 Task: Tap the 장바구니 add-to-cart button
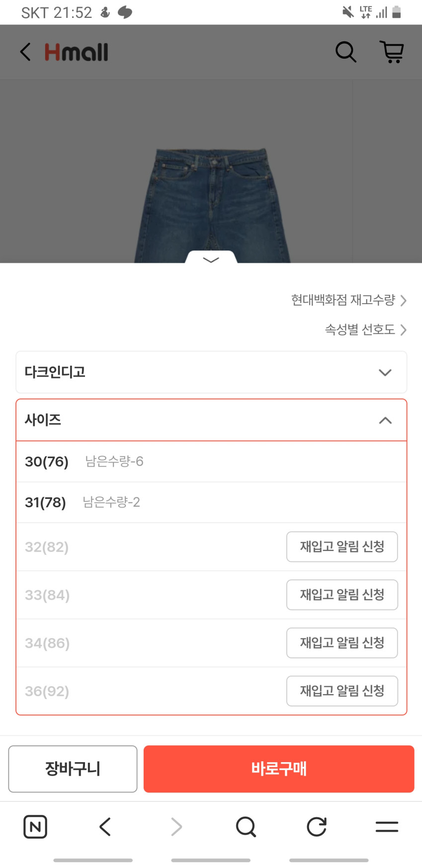pos(73,769)
